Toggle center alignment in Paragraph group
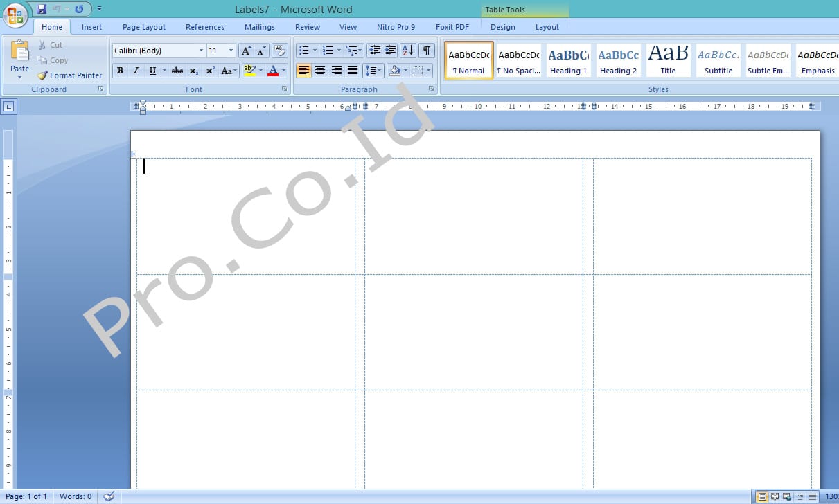Viewport: 839px width, 504px height. tap(320, 70)
